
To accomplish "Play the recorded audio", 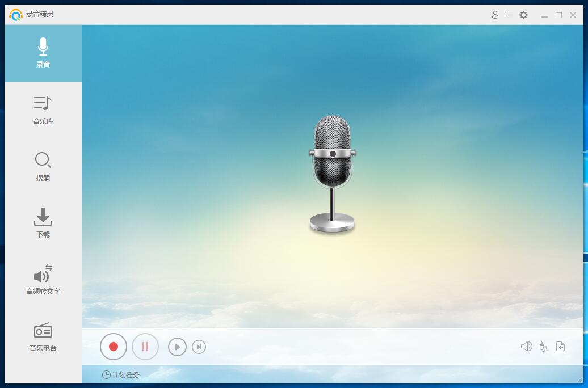I will coord(178,347).
